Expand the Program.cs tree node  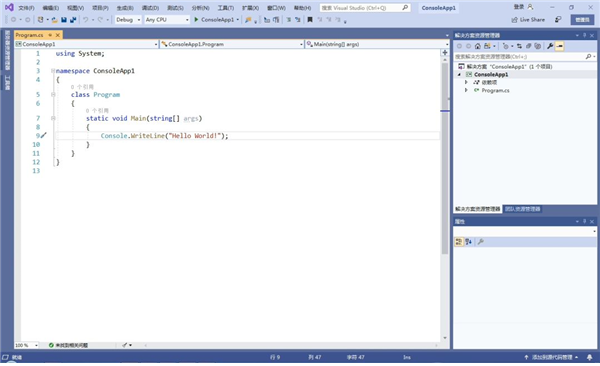(466, 90)
